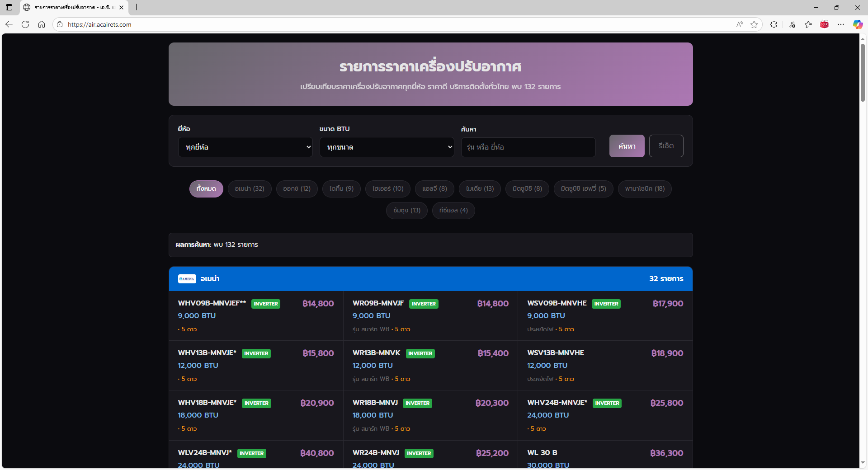Click price ฿36,300 of WL 30 B
The width and height of the screenshot is (868, 470).
(x=666, y=453)
